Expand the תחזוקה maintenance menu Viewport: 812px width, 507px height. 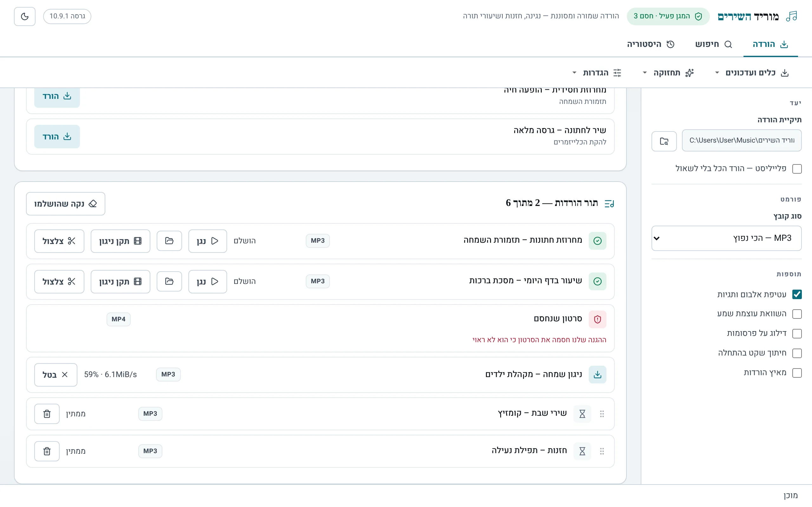[x=668, y=73]
